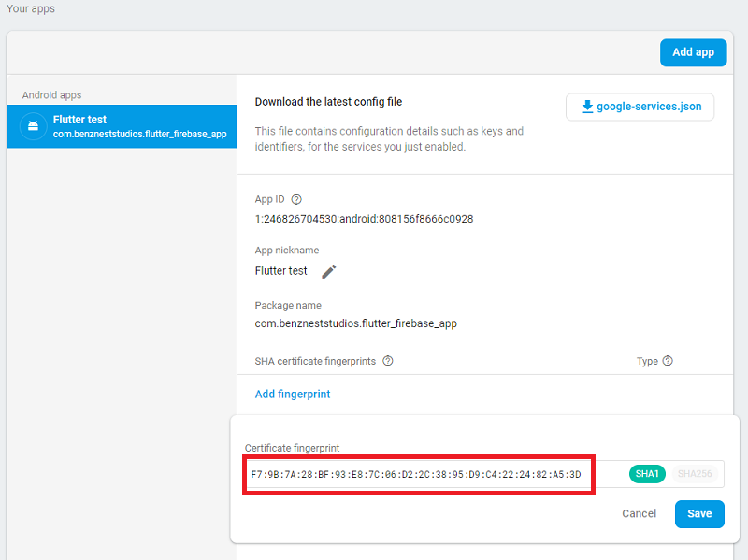Click Add fingerprint link

[293, 394]
